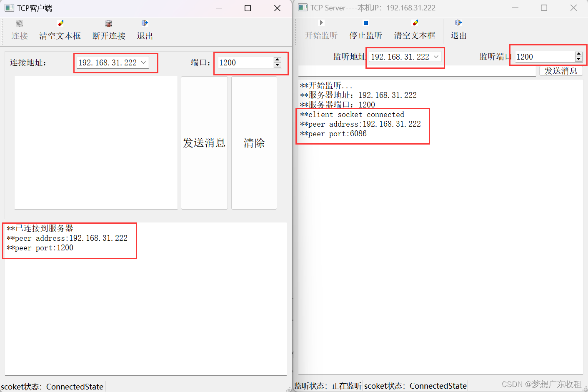Screen dimensions: 588x392
Task: Click '**peer address:192.168.31.222' in client log
Action: coord(67,238)
